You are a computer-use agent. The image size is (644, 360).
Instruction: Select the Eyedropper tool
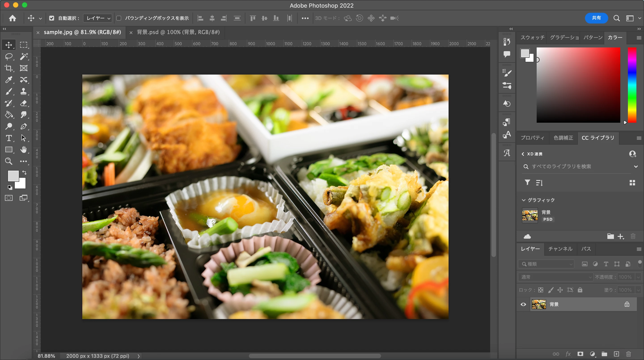pos(9,80)
